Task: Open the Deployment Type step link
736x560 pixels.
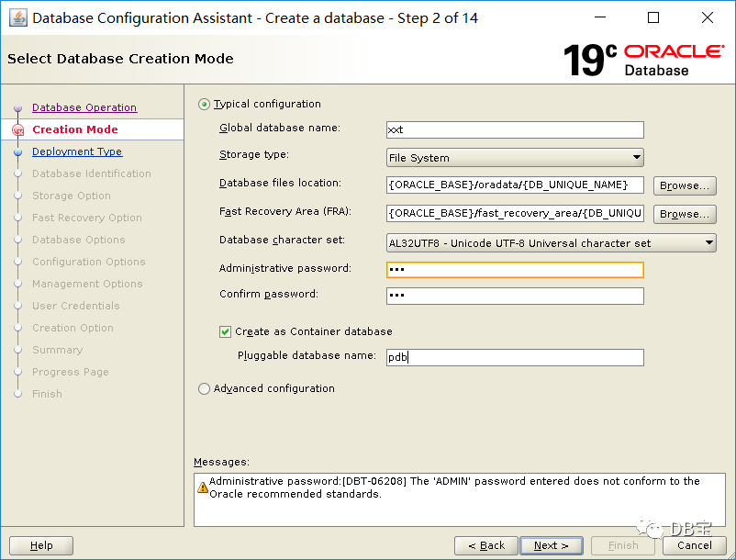Action: (x=77, y=151)
